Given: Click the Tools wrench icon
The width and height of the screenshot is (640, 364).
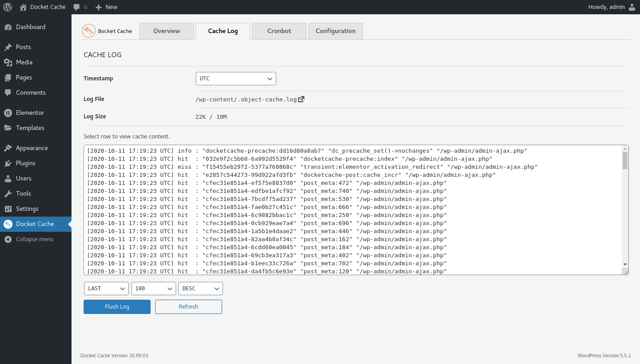Looking at the screenshot, I should [x=9, y=193].
